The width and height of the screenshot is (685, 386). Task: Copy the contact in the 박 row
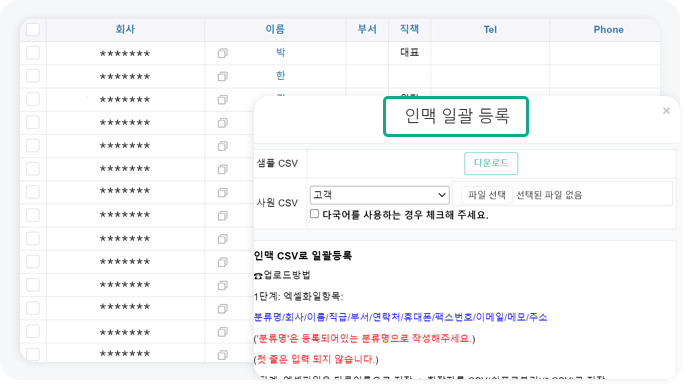(223, 53)
